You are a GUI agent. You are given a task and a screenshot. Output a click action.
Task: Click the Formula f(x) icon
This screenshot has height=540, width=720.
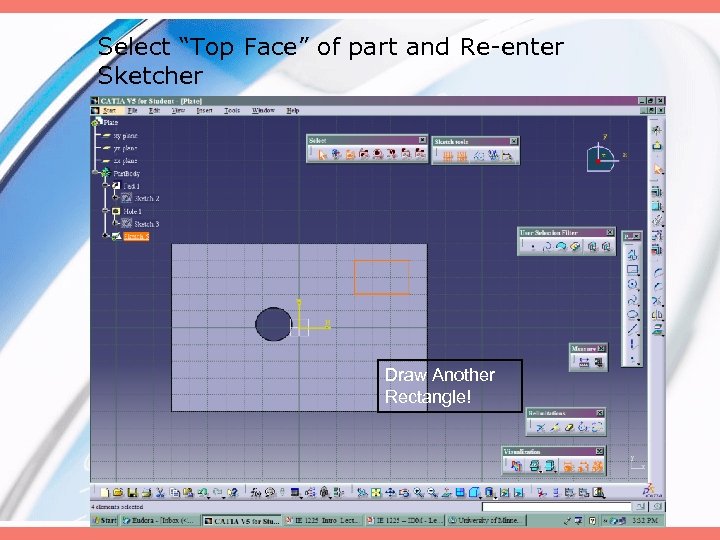tap(256, 493)
